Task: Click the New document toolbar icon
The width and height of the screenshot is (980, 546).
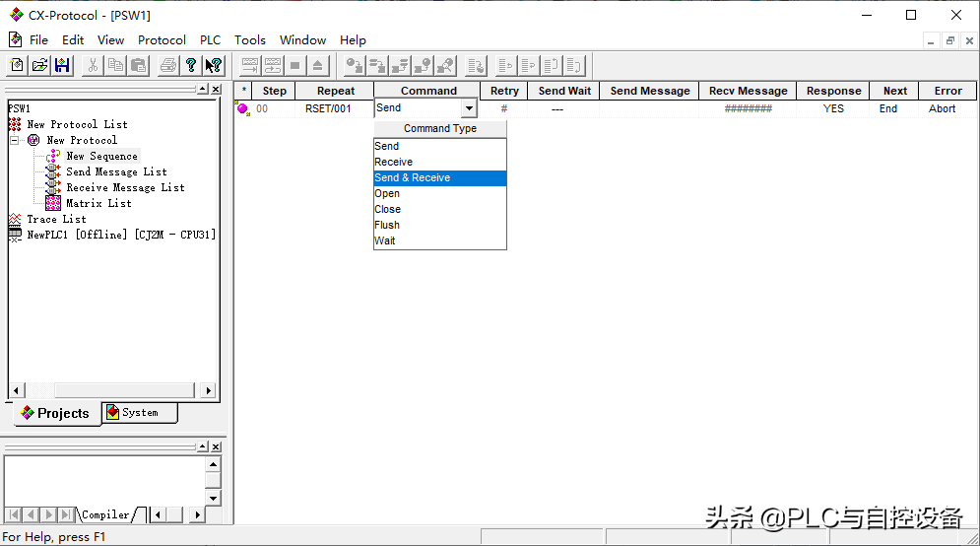Action: pyautogui.click(x=17, y=66)
